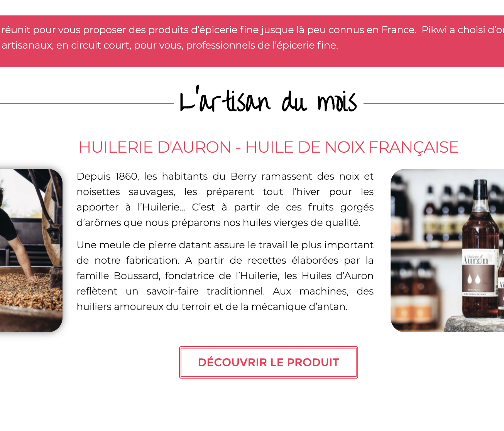Screen dimensions: 504x431
Task: Click the red line right of heading
Action: (434, 104)
